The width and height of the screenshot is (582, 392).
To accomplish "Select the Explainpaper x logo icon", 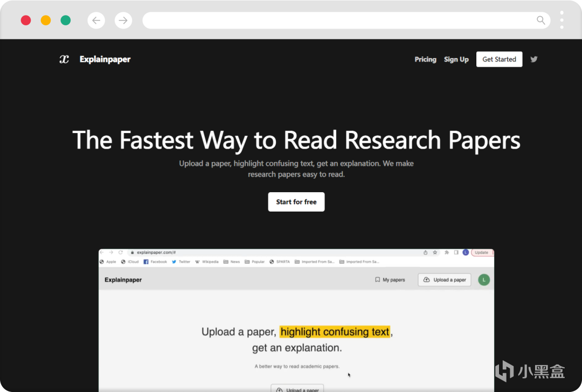I will coord(64,59).
